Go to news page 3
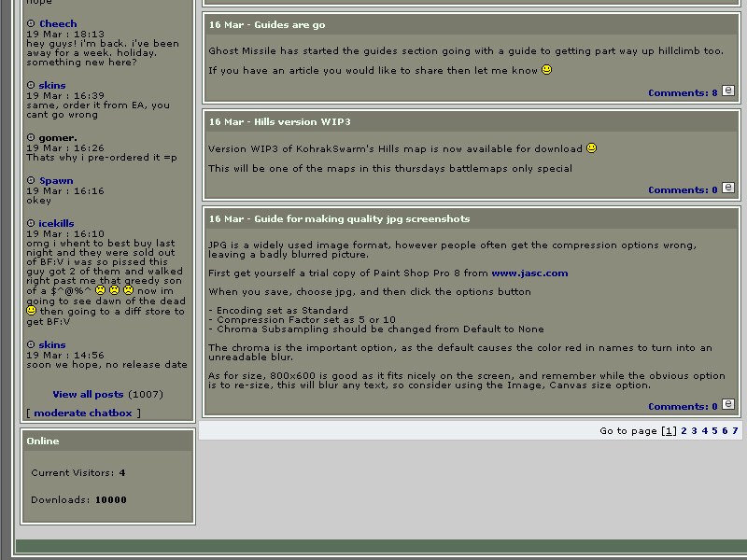 694,431
